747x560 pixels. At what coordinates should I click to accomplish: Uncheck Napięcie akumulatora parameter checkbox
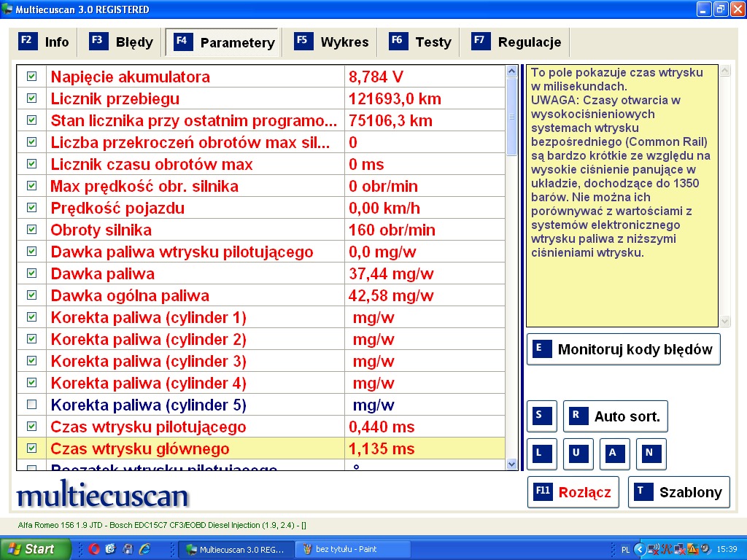(x=31, y=77)
